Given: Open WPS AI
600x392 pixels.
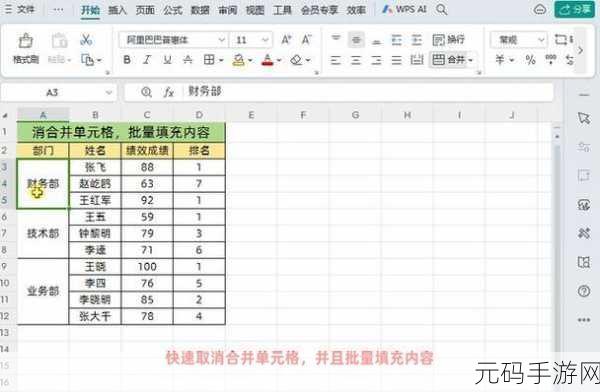Looking at the screenshot, I should 404,9.
